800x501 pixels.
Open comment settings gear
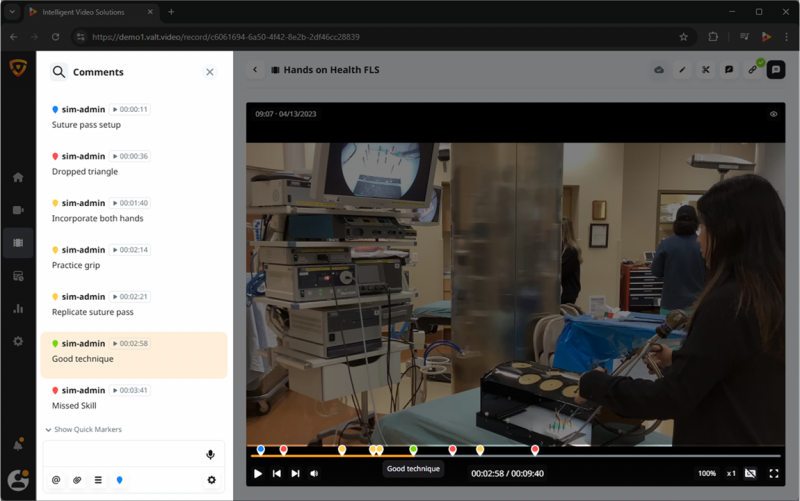coord(211,480)
